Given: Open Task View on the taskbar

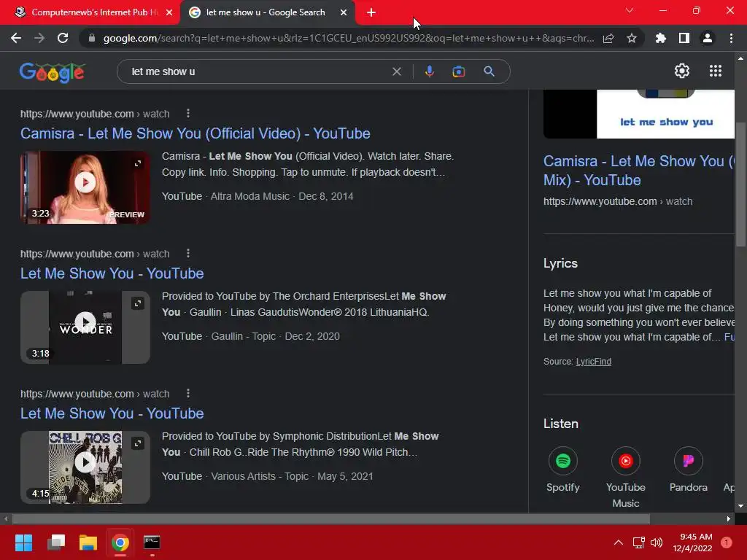Looking at the screenshot, I should (x=55, y=542).
